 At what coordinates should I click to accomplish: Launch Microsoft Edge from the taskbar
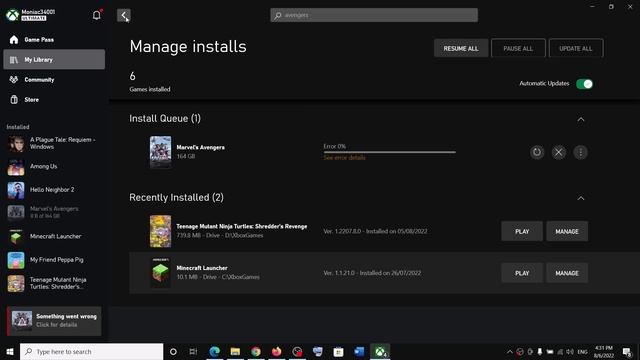coord(214,351)
